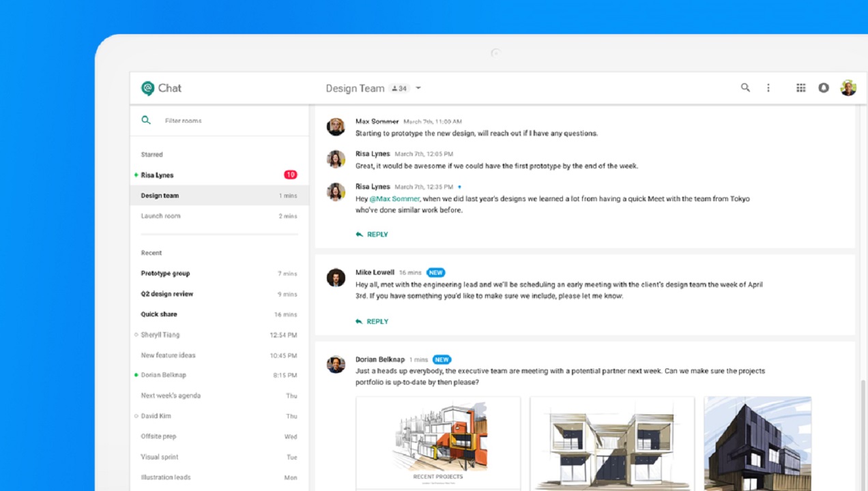Open the Google apps grid launcher
Viewport: 868px width, 491px height.
801,88
